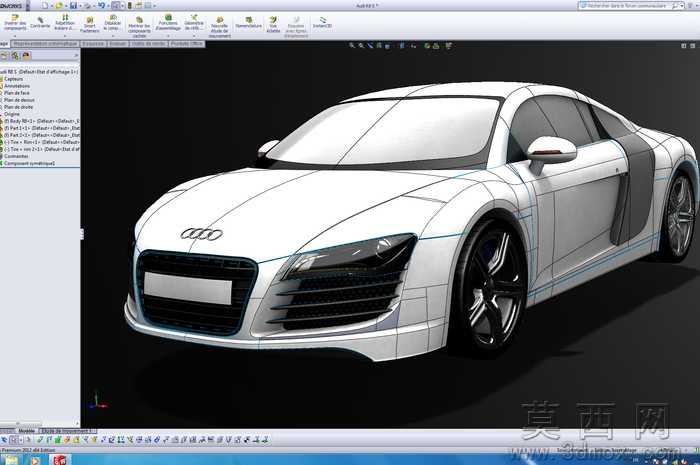Select Plan de dessus in the tree
700x465 pixels.
(19, 100)
